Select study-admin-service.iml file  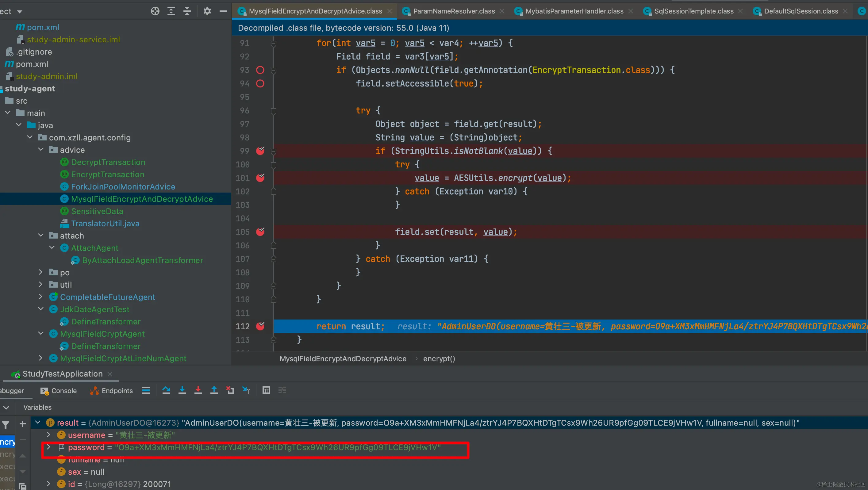coord(73,40)
